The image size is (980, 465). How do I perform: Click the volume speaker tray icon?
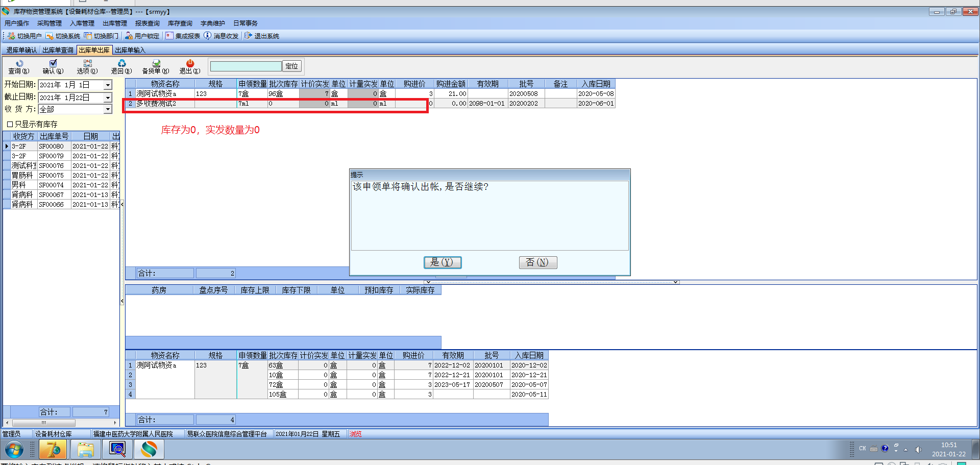[x=918, y=450]
